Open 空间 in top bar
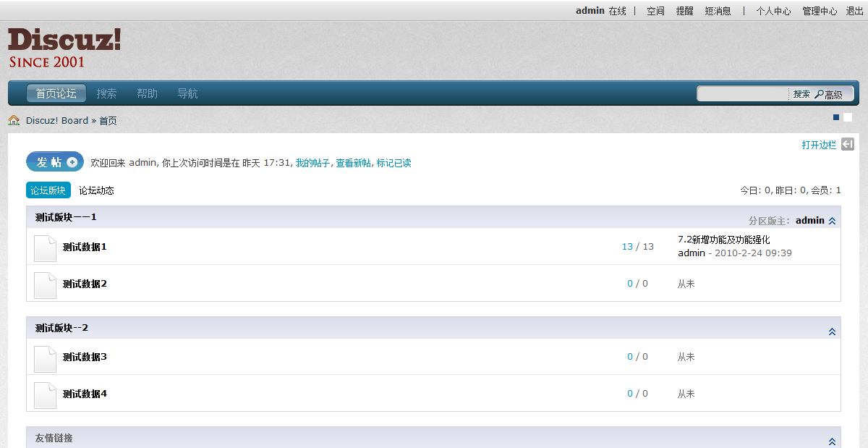868x448 pixels. [655, 11]
